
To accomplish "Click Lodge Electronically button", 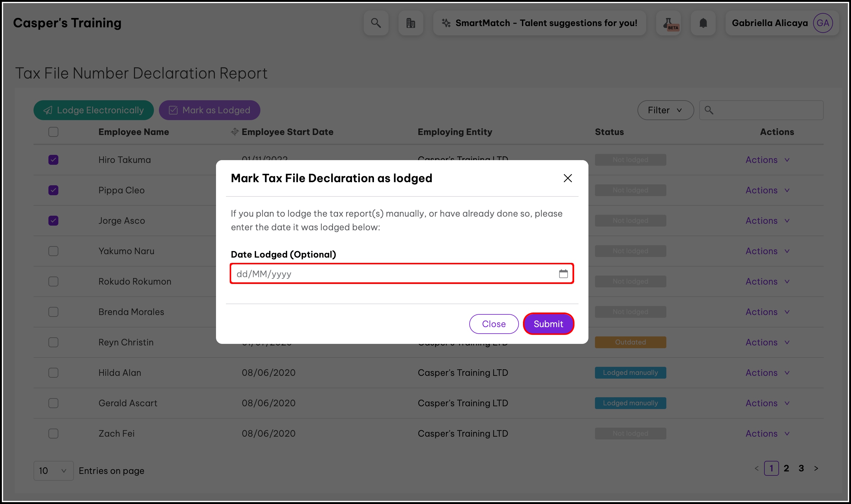I will pyautogui.click(x=93, y=110).
